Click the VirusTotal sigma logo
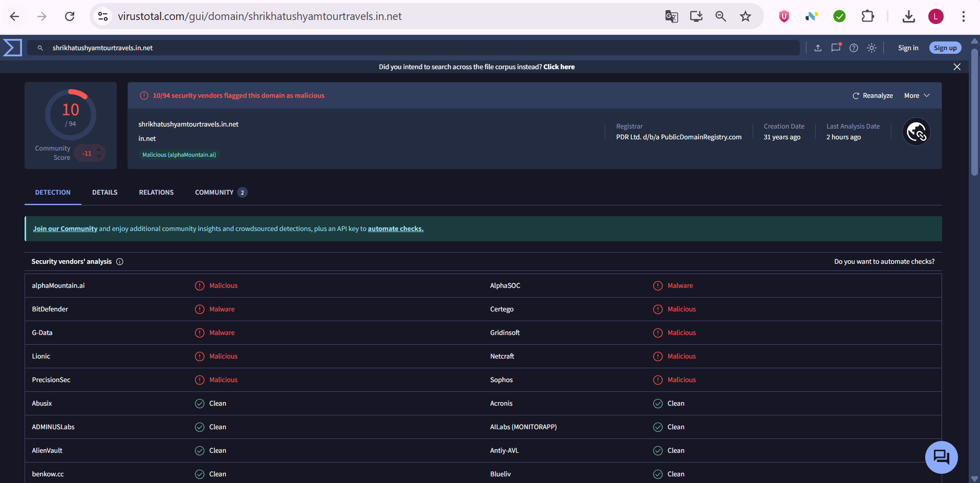The image size is (980, 483). [12, 48]
